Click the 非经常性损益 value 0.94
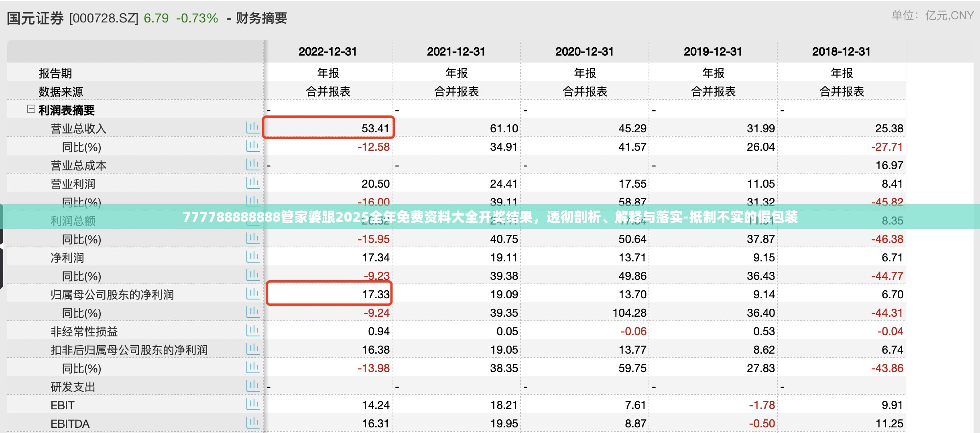The height and width of the screenshot is (433, 980). tap(379, 331)
